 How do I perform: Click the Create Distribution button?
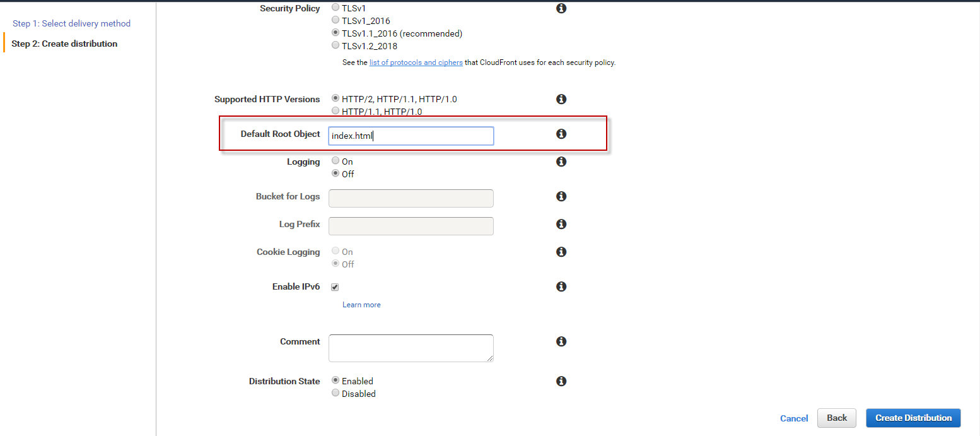tap(913, 418)
